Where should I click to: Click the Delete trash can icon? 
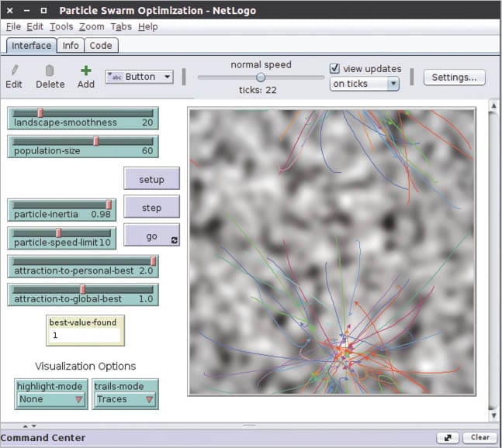click(x=50, y=71)
